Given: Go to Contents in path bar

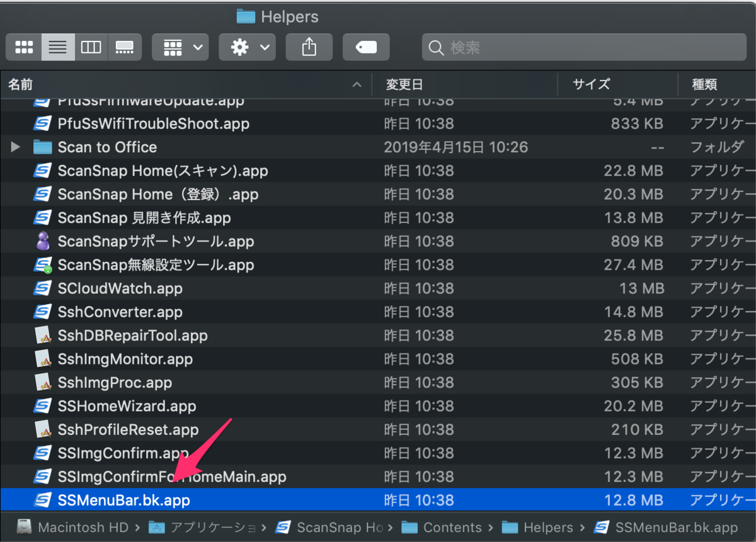Looking at the screenshot, I should point(442,528).
